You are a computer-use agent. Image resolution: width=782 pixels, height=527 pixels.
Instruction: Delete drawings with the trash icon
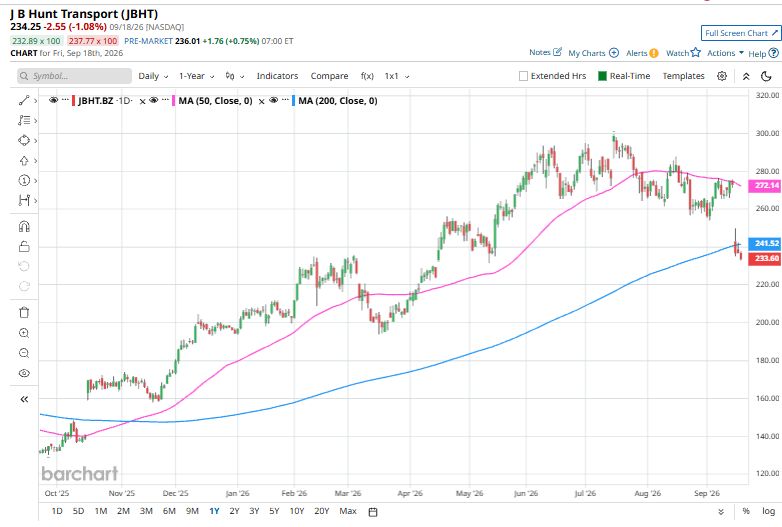click(24, 313)
